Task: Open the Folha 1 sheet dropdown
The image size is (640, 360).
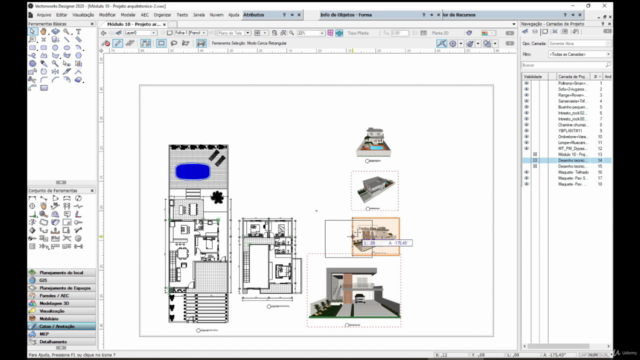Action: [x=190, y=33]
